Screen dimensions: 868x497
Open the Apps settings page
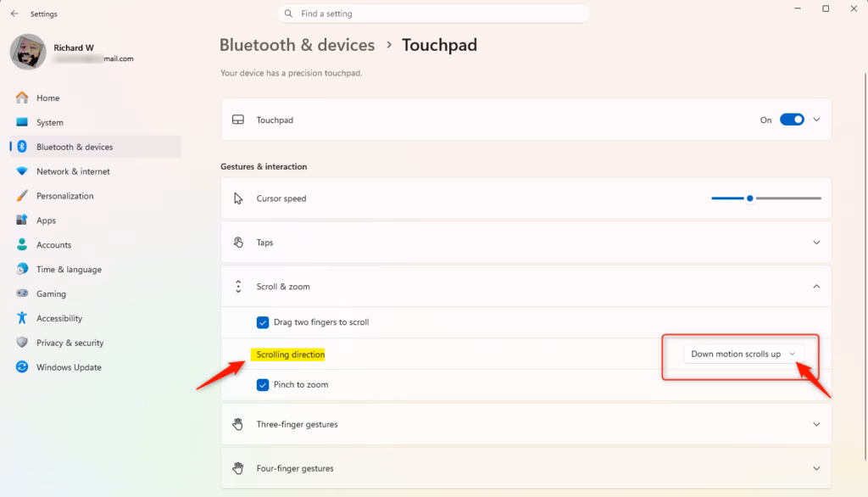[x=46, y=221]
